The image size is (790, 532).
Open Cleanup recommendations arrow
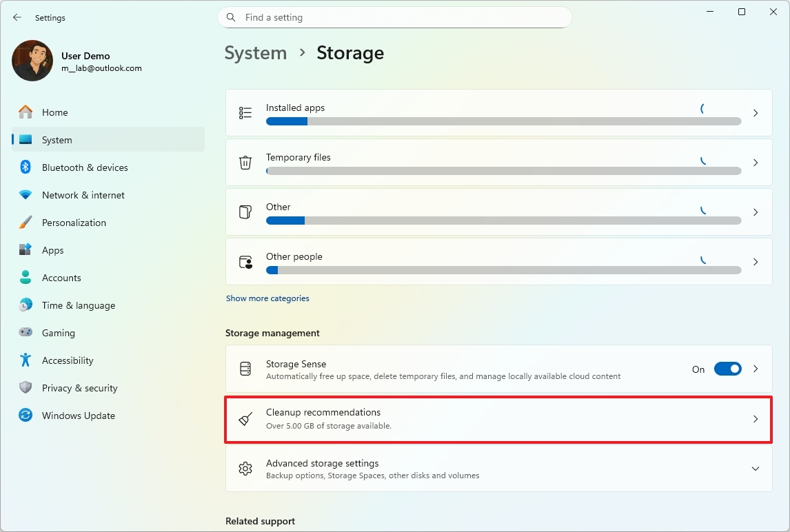tap(756, 419)
